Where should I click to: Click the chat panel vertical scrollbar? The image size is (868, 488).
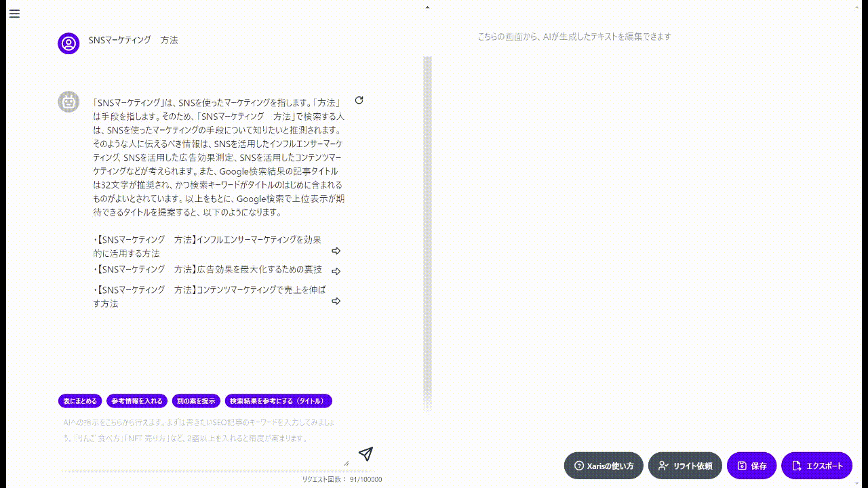click(x=427, y=230)
